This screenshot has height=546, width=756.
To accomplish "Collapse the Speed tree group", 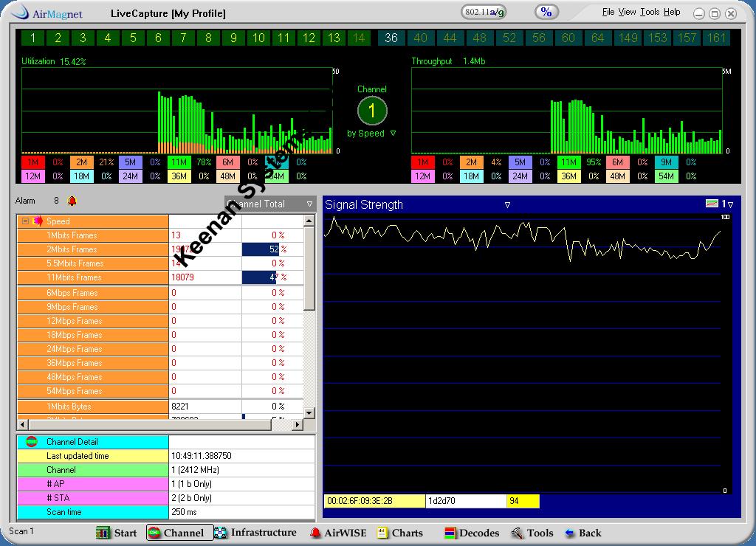I will pyautogui.click(x=25, y=221).
